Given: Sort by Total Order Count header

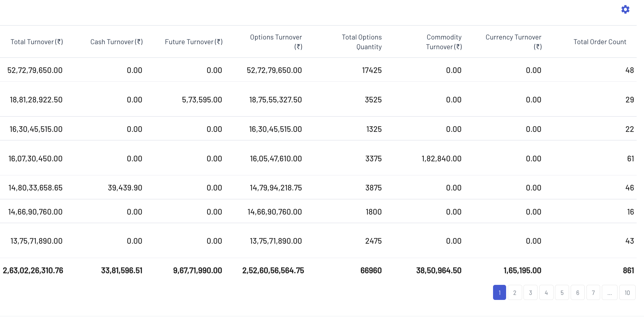Looking at the screenshot, I should point(599,42).
